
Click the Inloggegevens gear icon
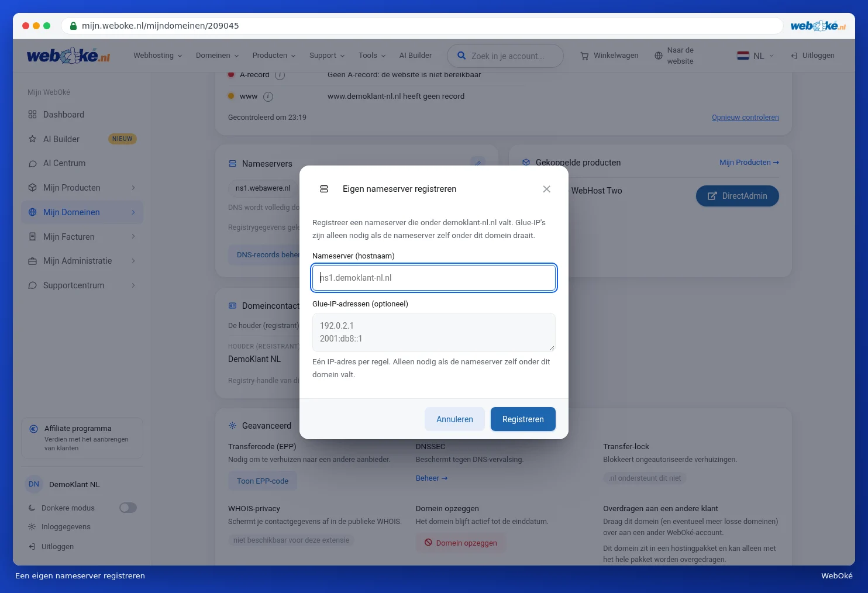pyautogui.click(x=32, y=527)
